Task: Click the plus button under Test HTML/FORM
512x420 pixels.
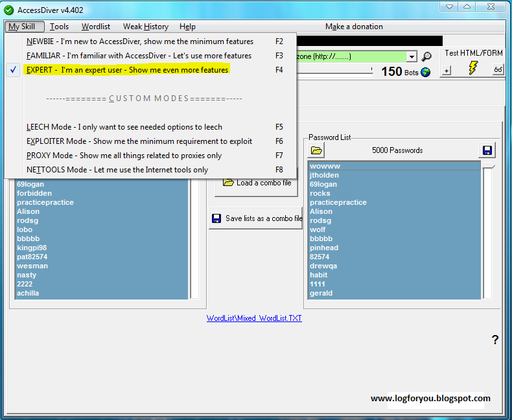Action: coord(447,70)
